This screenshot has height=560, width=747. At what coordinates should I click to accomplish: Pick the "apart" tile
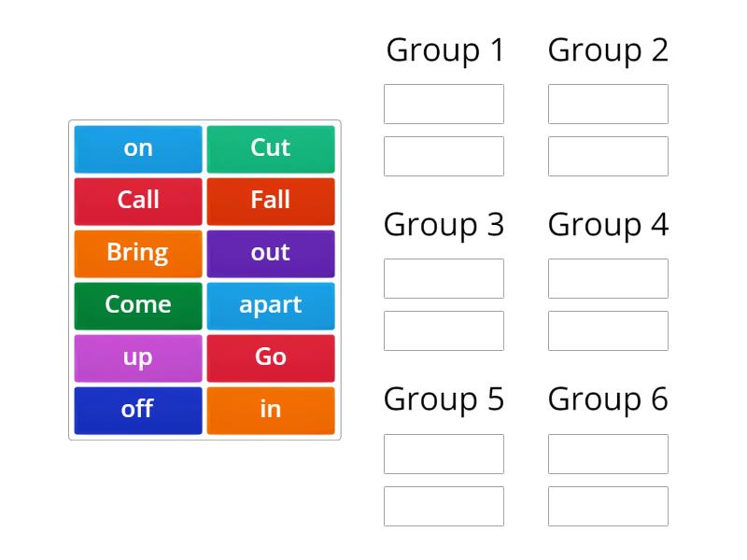(x=271, y=304)
